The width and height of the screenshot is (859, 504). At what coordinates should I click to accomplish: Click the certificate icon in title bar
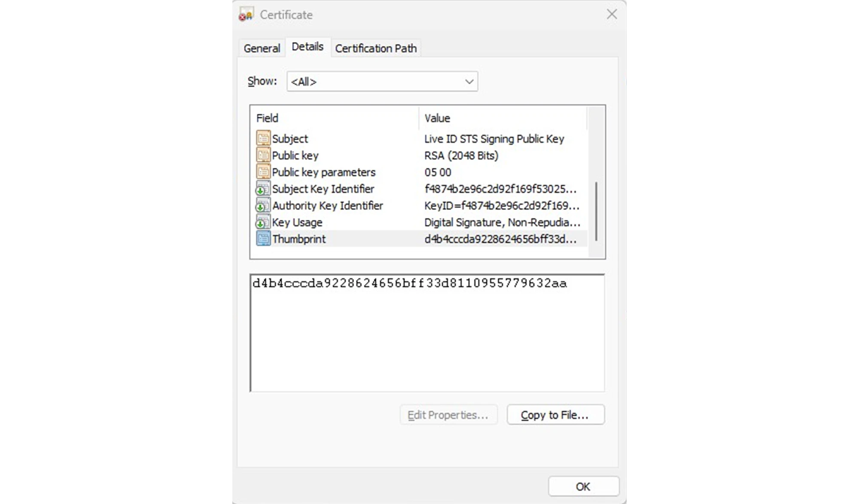[x=247, y=14]
